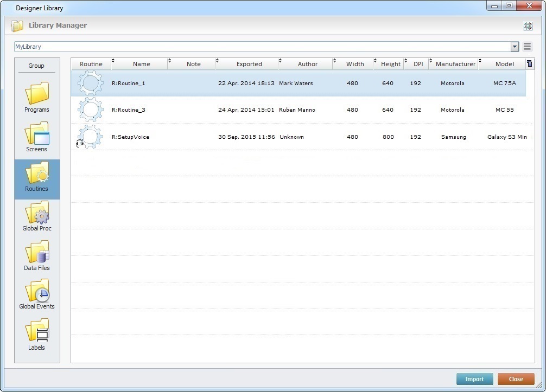Click the grid view icon at top right
Screen dimensions: 546x392
click(528, 26)
